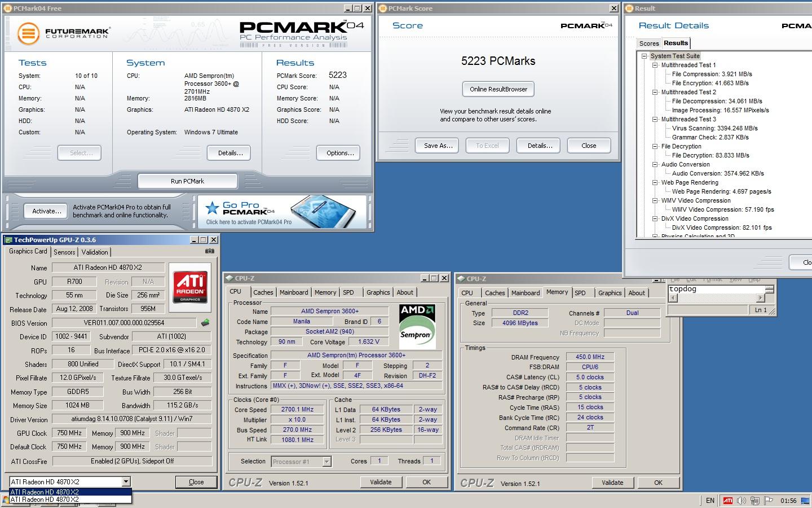Collapse the WMV Video Compression node

click(x=655, y=200)
